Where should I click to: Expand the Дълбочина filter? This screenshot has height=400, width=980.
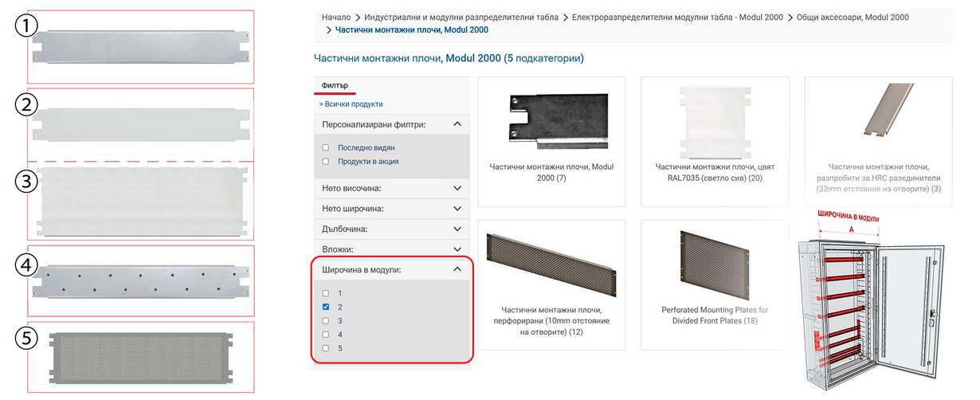(391, 229)
